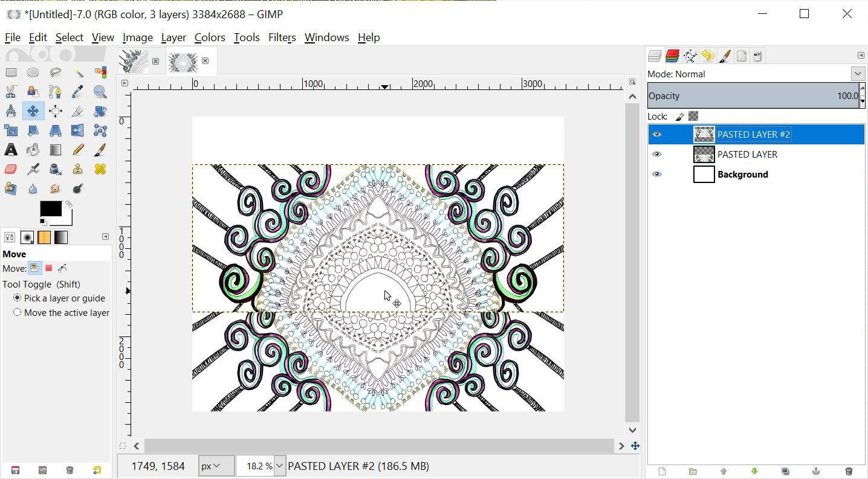
Task: Select the Paintbrush tool
Action: coord(100,150)
